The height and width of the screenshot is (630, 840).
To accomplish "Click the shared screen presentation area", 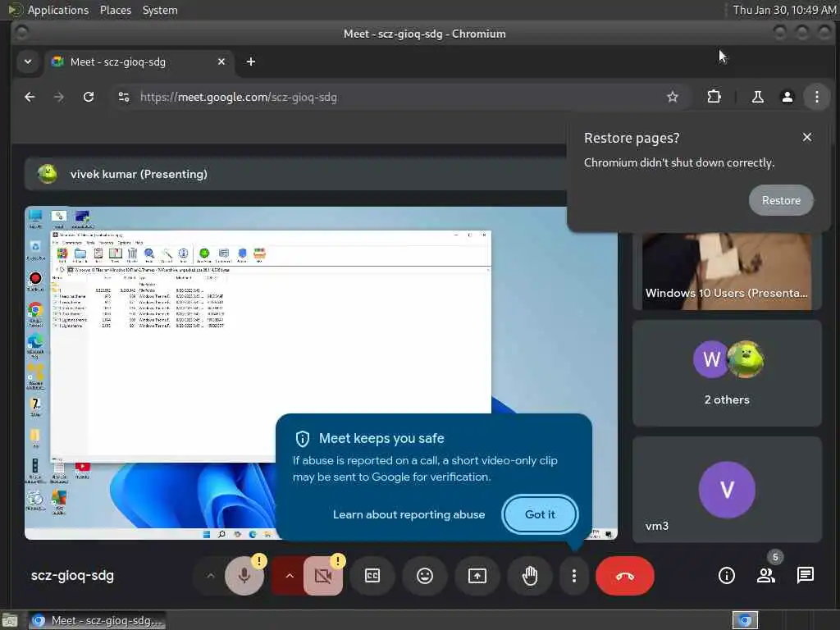I will [x=321, y=373].
